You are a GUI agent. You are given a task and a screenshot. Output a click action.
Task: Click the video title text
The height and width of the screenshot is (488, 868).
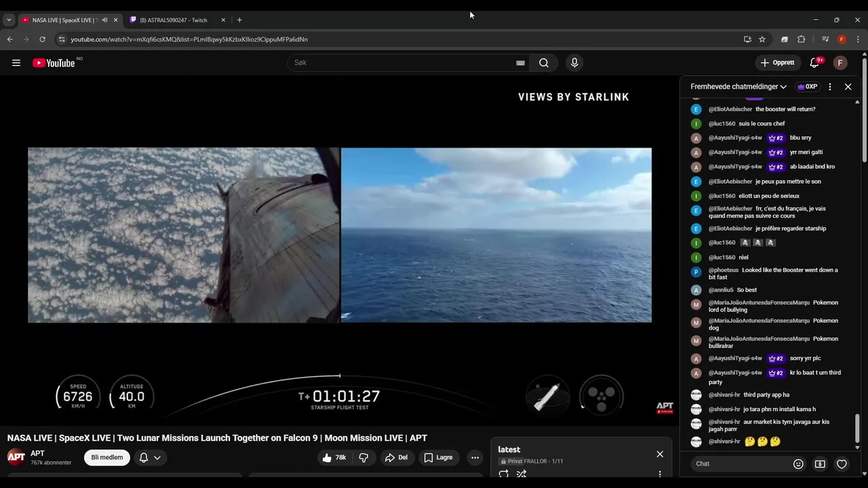tap(217, 438)
